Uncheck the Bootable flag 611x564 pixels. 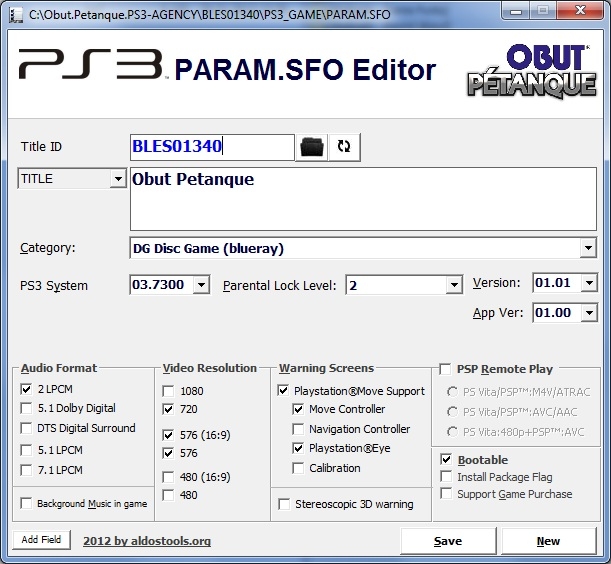point(446,460)
